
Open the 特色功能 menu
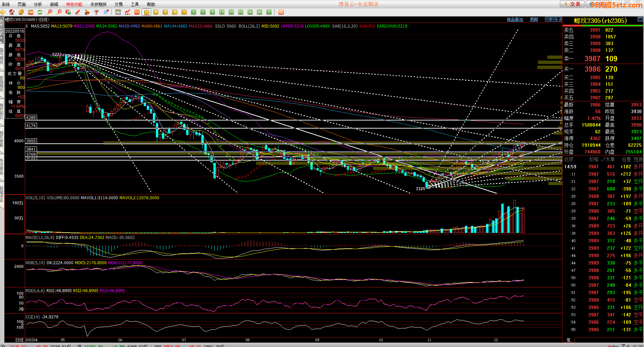[x=74, y=4]
